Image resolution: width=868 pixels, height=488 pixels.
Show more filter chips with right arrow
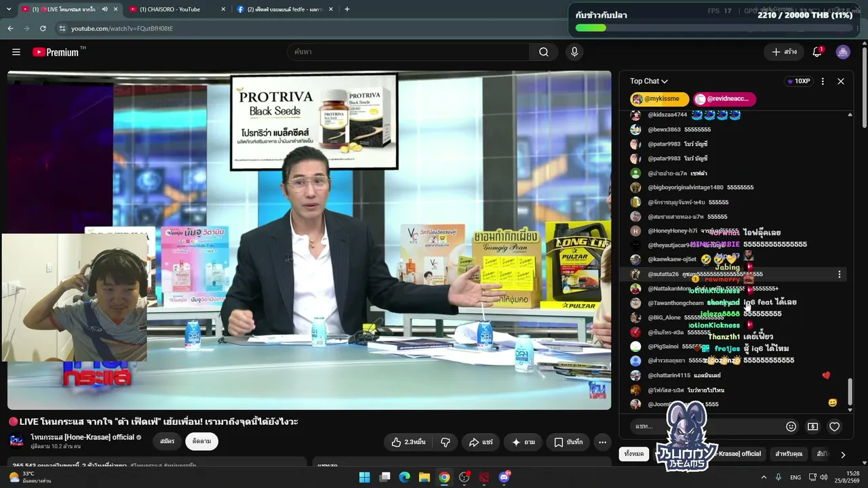point(843,455)
